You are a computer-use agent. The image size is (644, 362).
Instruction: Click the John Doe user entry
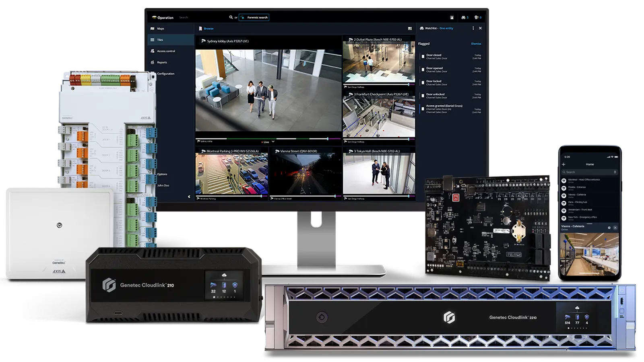163,185
